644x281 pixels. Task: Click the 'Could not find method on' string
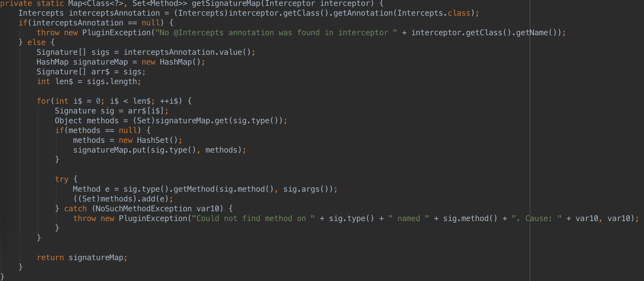253,219
